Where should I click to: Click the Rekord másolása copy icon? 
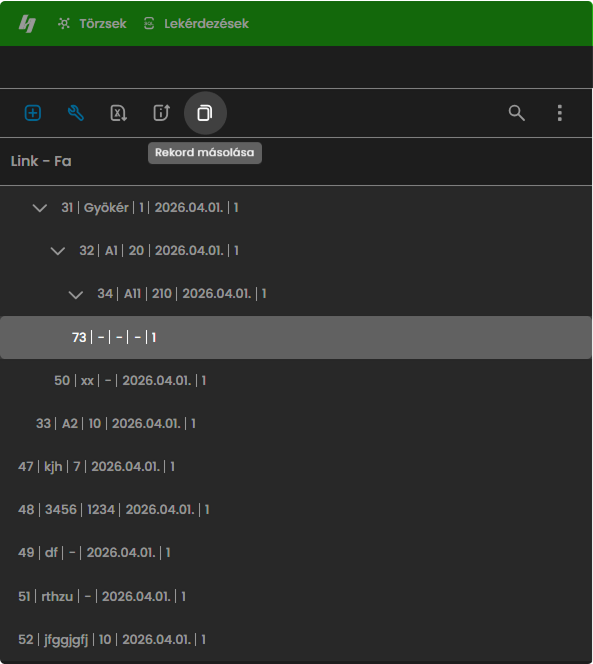tap(205, 113)
